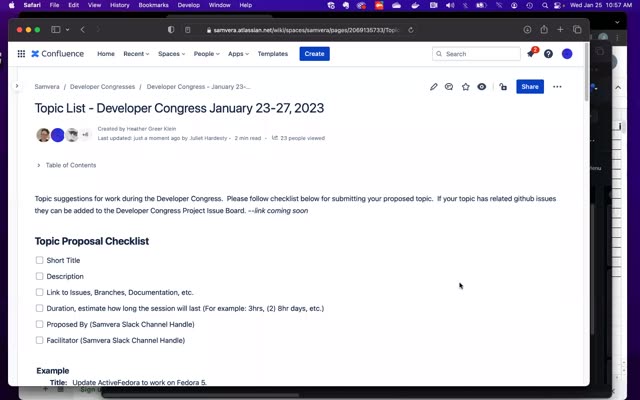640x400 pixels.
Task: Toggle Safari sidebar button
Action: 56,29
